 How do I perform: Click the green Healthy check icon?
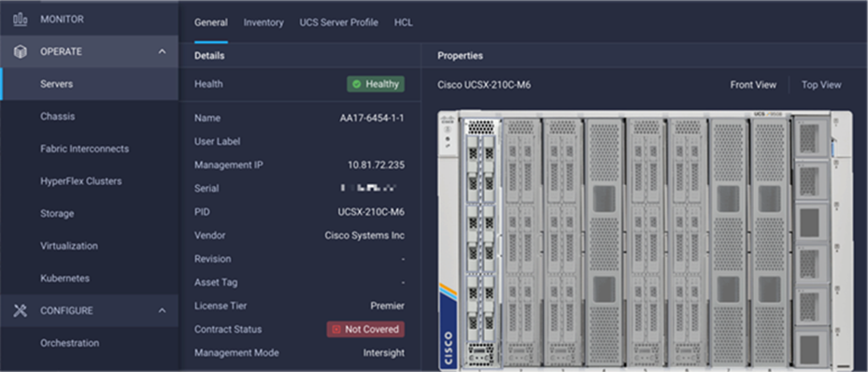tap(357, 84)
